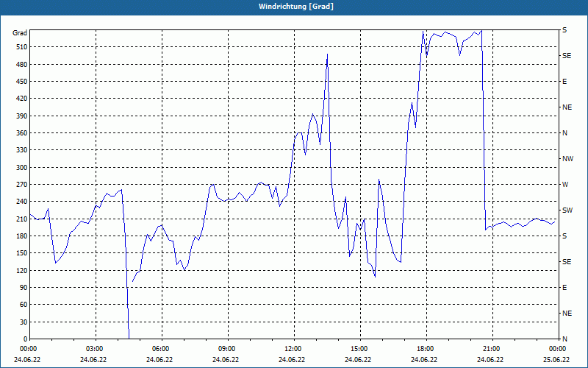Select the 25.06.22 date label
588x368 pixels.
(556, 359)
